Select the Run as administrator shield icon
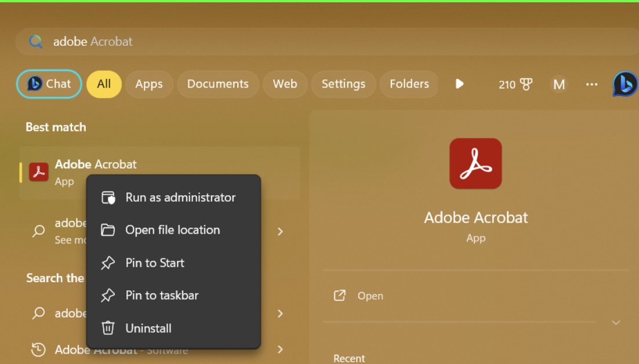This screenshot has height=364, width=639. [x=108, y=197]
